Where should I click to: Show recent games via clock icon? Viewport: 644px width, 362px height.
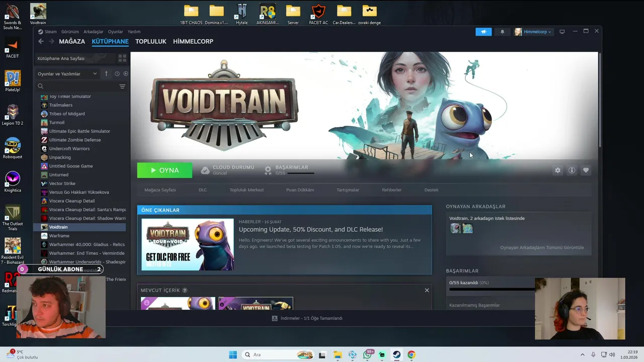tap(117, 74)
